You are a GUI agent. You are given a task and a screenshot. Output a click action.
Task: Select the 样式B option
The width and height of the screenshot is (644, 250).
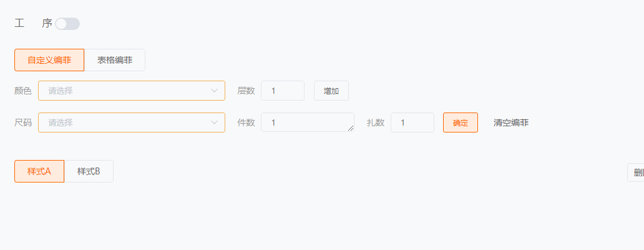pos(89,171)
